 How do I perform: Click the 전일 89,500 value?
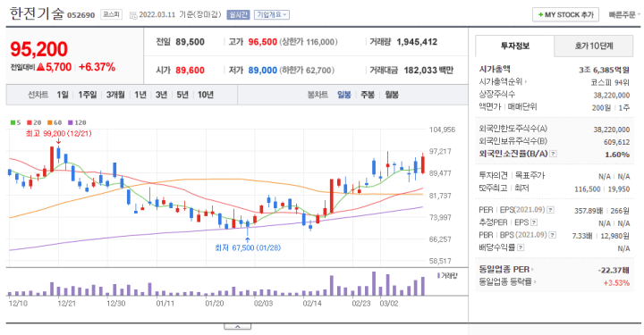coord(190,42)
